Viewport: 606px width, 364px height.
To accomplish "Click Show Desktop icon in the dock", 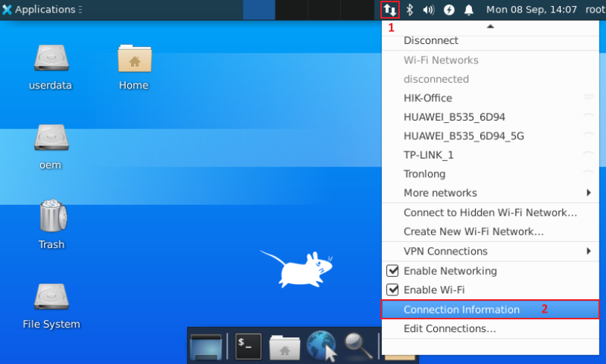I will click(206, 347).
